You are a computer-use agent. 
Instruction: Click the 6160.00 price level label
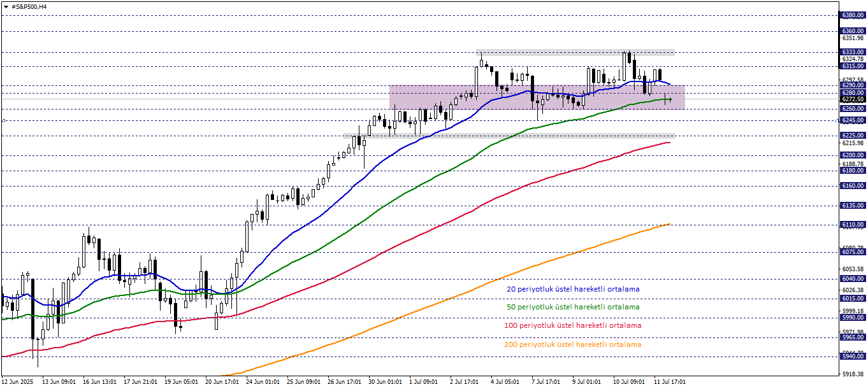point(853,186)
